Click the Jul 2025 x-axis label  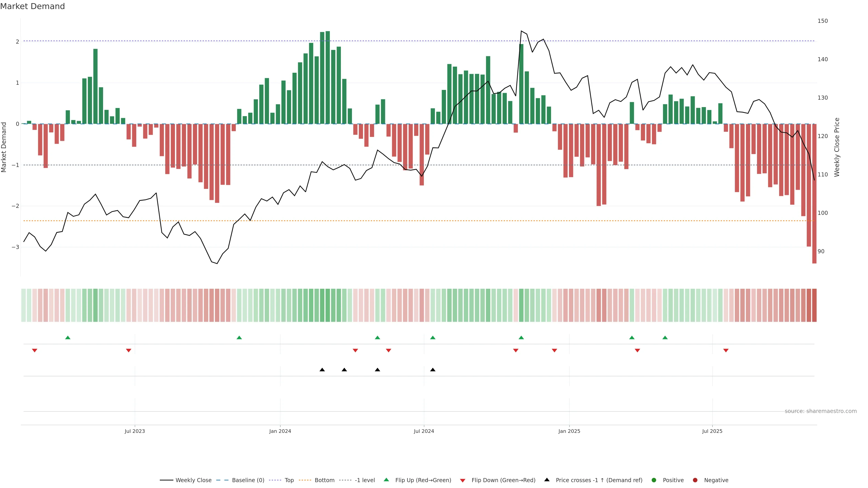point(712,431)
